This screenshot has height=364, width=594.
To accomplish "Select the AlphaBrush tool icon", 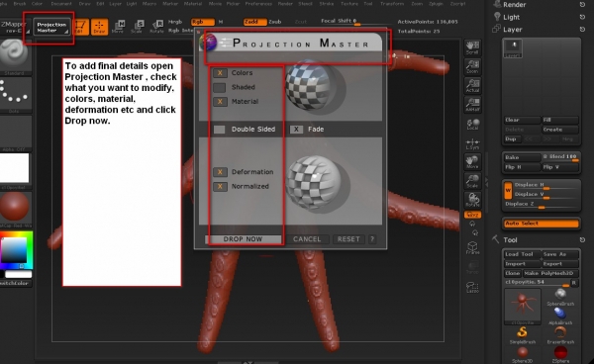I will point(560,316).
